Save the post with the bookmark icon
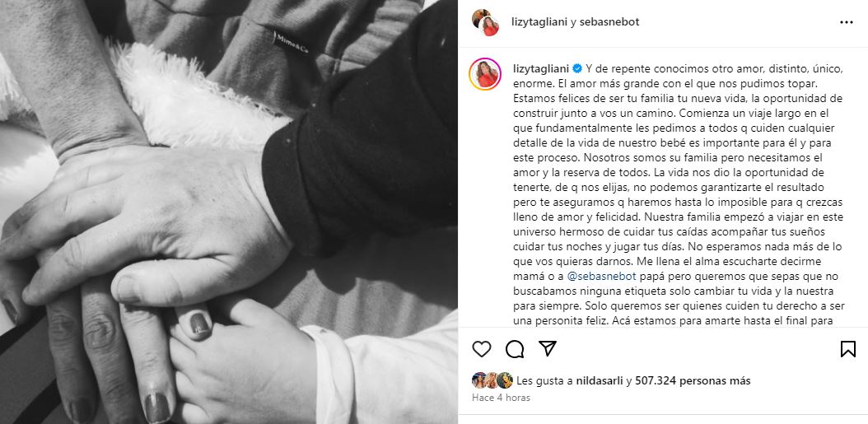The width and height of the screenshot is (868, 424). click(848, 349)
